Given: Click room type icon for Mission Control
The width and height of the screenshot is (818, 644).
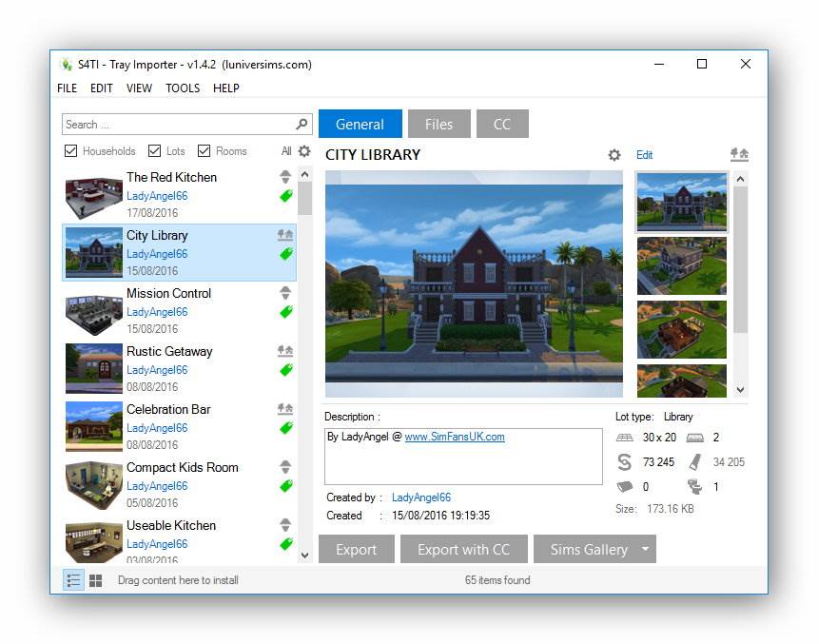Looking at the screenshot, I should coord(284,293).
